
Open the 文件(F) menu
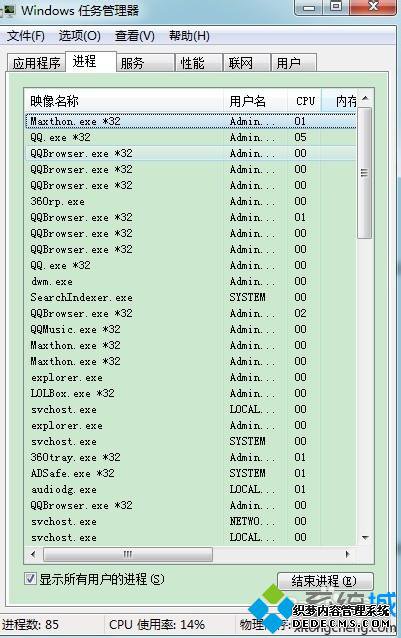(26, 36)
